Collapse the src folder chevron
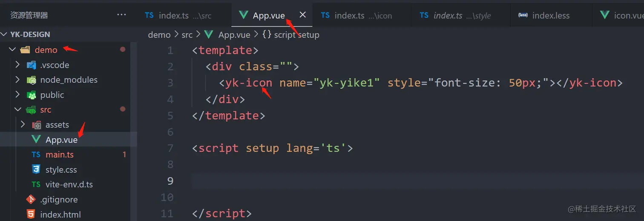Screen dimensions: 644x221 pyautogui.click(x=17, y=110)
